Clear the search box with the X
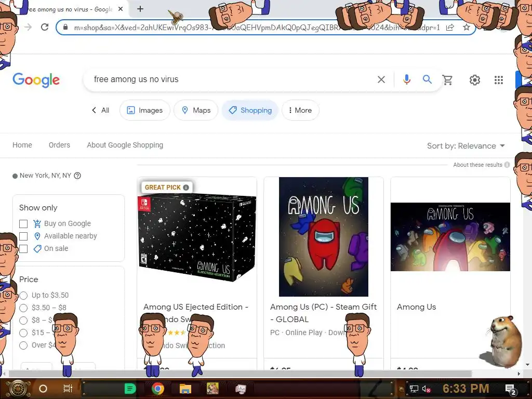Screen dimensions: 532x399 381,79
